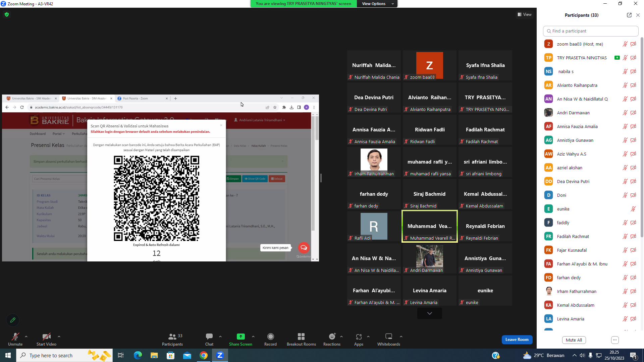Screen dimensions: 644x362
Task: Click the Zoom taskbar icon
Action: [x=220, y=355]
